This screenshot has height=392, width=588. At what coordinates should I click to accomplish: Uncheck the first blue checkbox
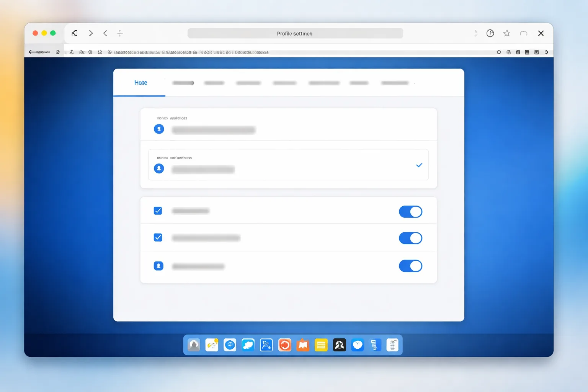(x=158, y=211)
